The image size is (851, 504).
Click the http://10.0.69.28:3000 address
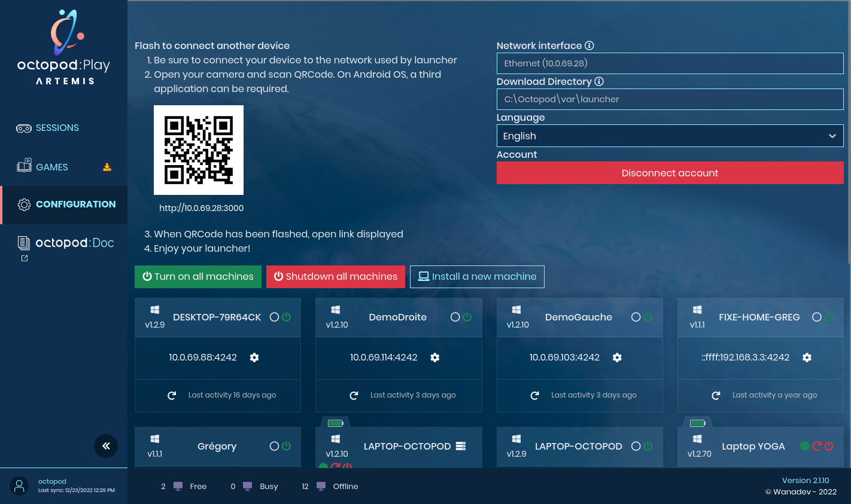[201, 208]
